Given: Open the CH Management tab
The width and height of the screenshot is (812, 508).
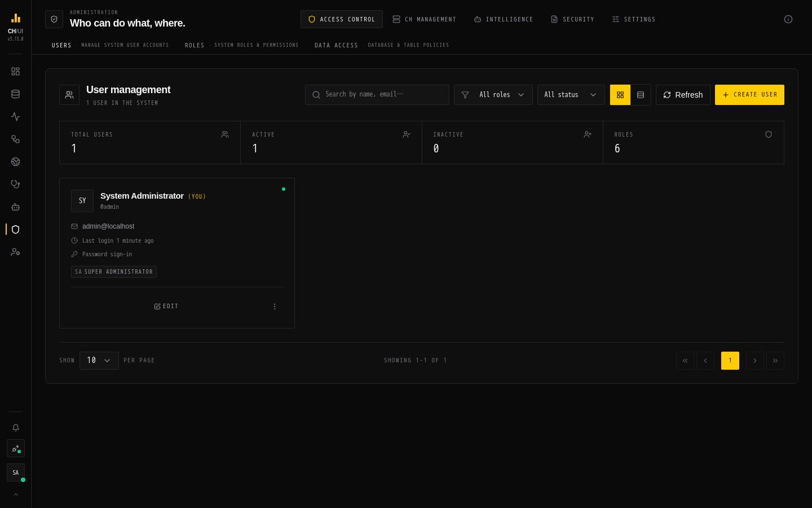Looking at the screenshot, I should tap(424, 19).
